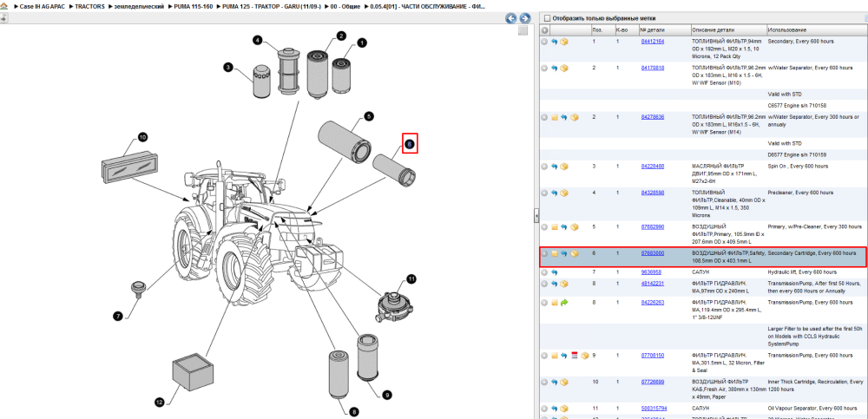
Task: Click the package box icon for part 87708150
Action: [584, 356]
